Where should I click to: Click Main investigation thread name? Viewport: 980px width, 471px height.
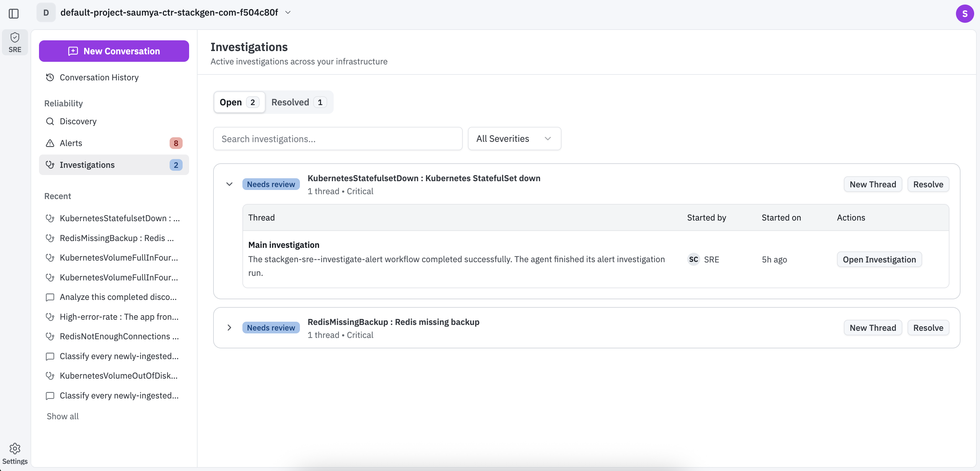tap(284, 245)
